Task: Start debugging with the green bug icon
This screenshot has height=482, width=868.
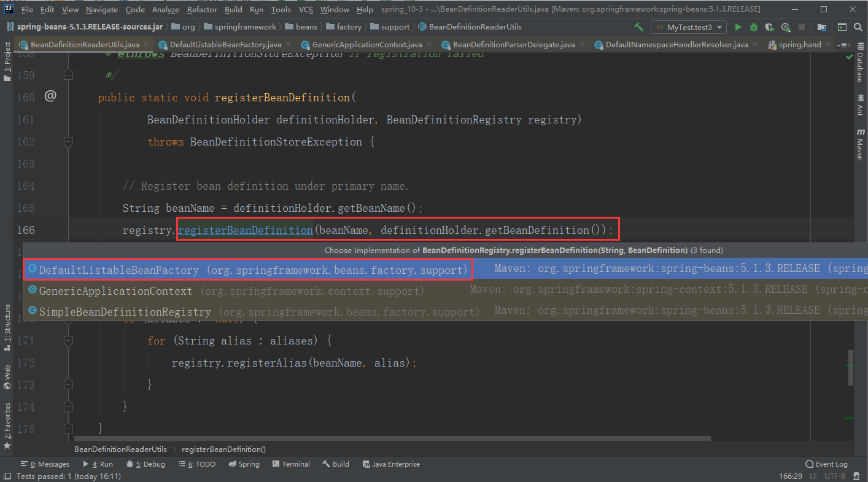Action: [x=754, y=27]
